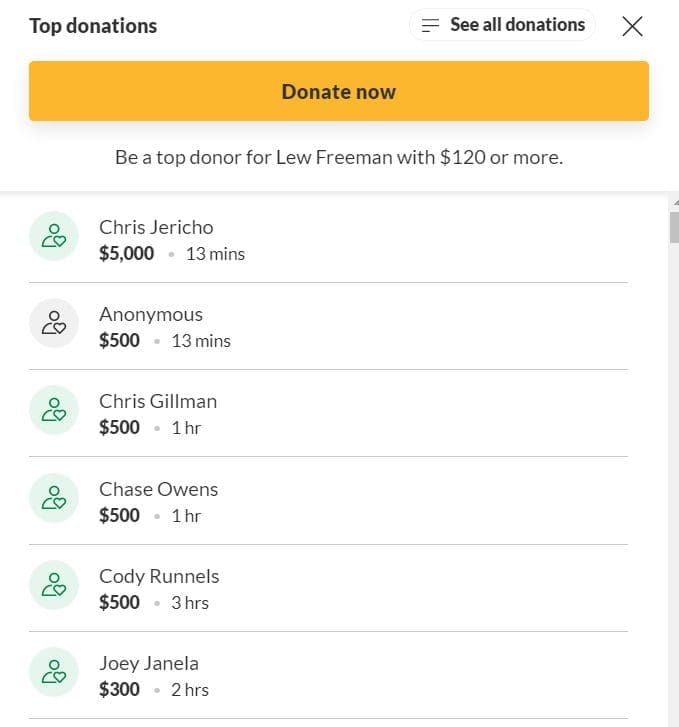Click the scrollbar up arrow

pyautogui.click(x=674, y=201)
